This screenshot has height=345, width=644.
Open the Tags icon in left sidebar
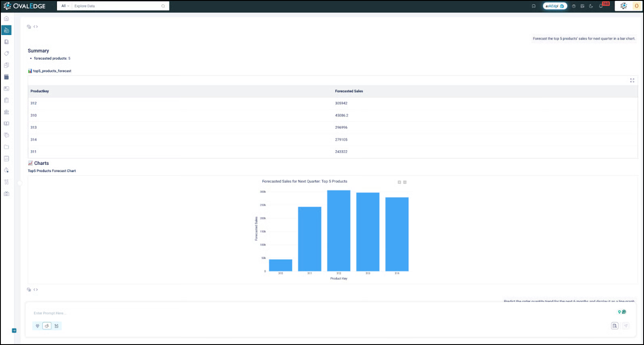tap(6, 53)
